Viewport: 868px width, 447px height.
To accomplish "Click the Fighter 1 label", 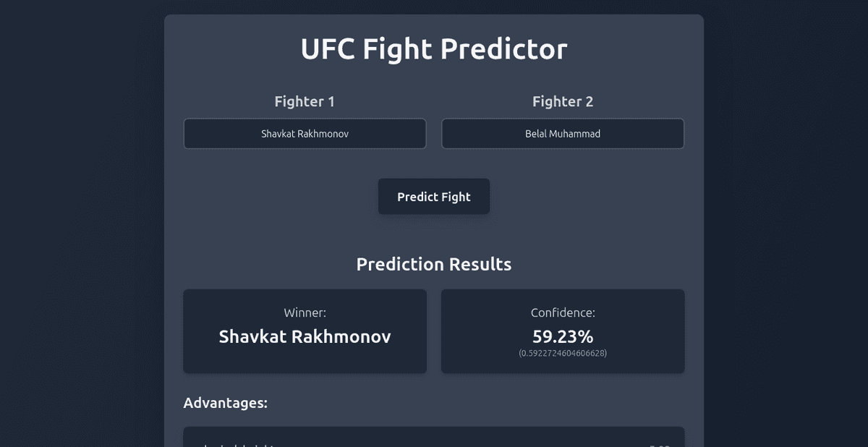I will [x=305, y=101].
